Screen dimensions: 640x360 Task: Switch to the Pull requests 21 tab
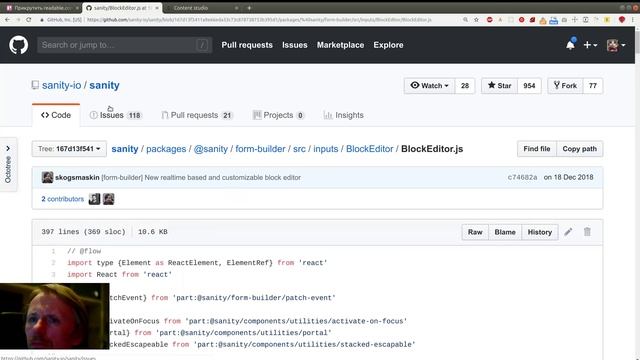(197, 115)
